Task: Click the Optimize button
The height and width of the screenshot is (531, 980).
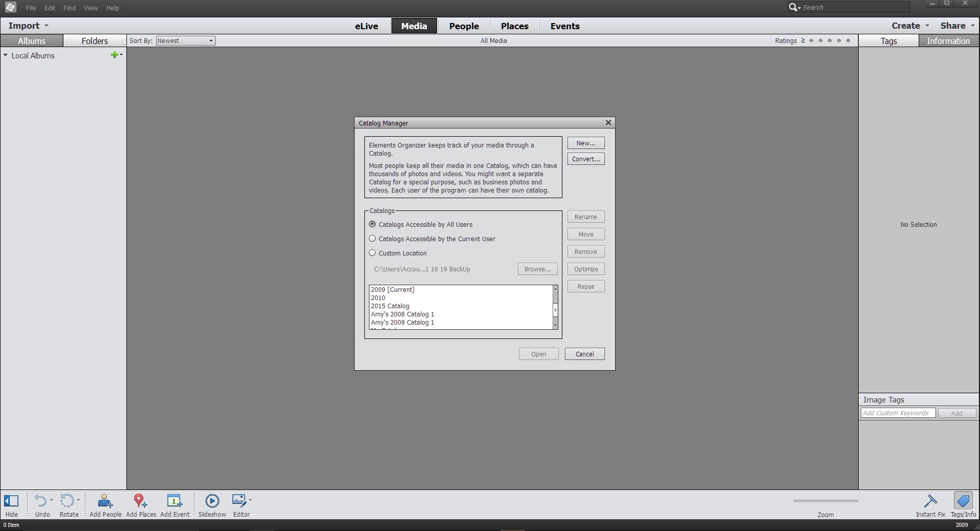Action: tap(585, 269)
